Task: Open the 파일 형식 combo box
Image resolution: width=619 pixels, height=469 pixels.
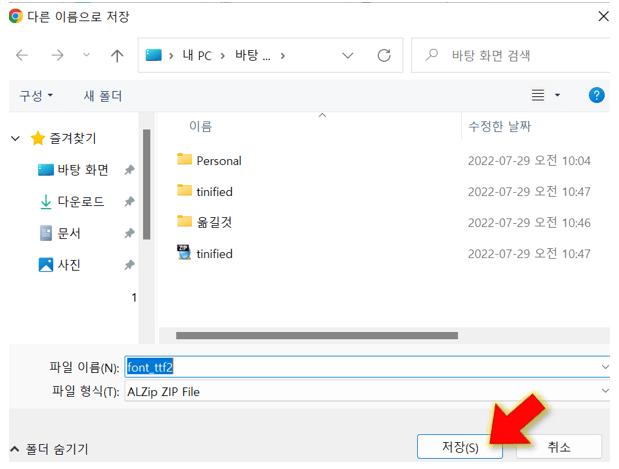Action: pos(367,391)
